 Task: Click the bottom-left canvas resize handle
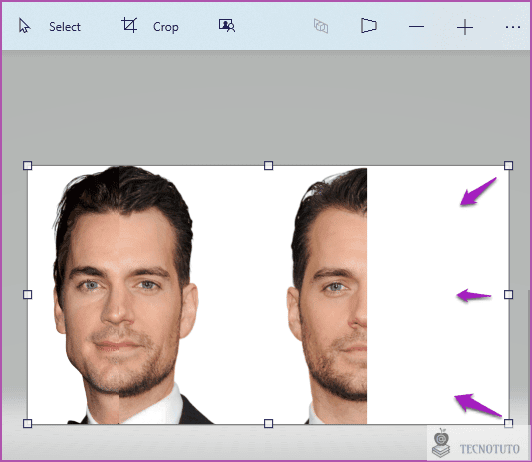pos(27,423)
